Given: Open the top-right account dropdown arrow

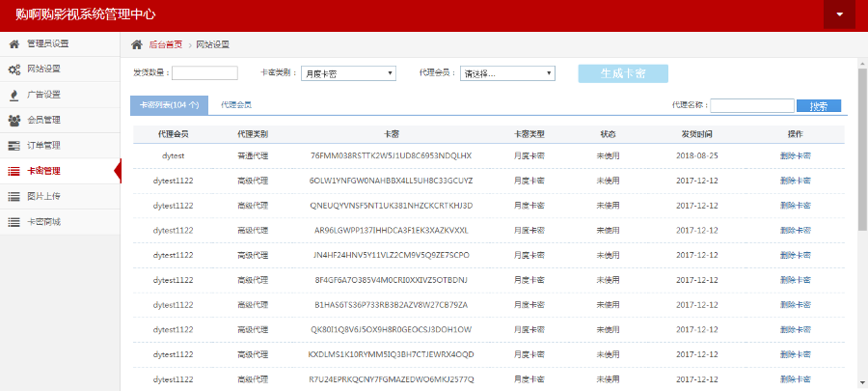Looking at the screenshot, I should tap(840, 14).
